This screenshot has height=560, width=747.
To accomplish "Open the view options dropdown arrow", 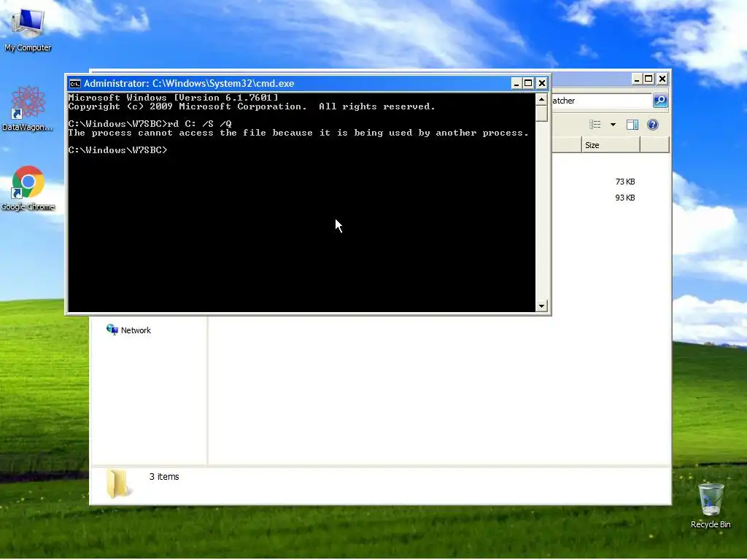I will (613, 125).
